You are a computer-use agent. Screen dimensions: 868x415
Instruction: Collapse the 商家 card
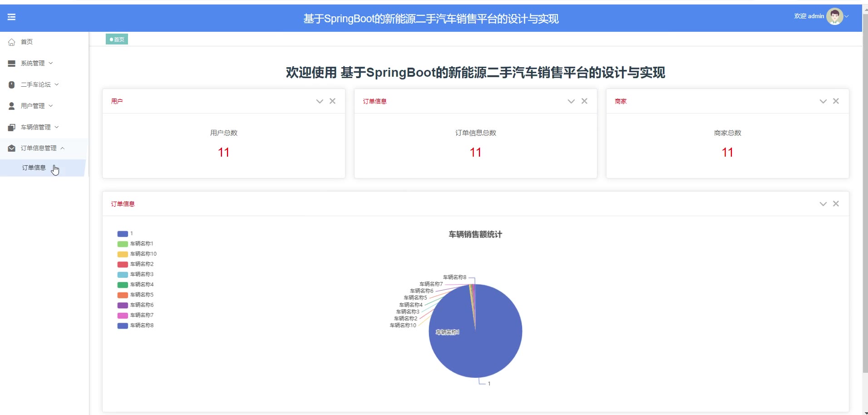coord(823,101)
